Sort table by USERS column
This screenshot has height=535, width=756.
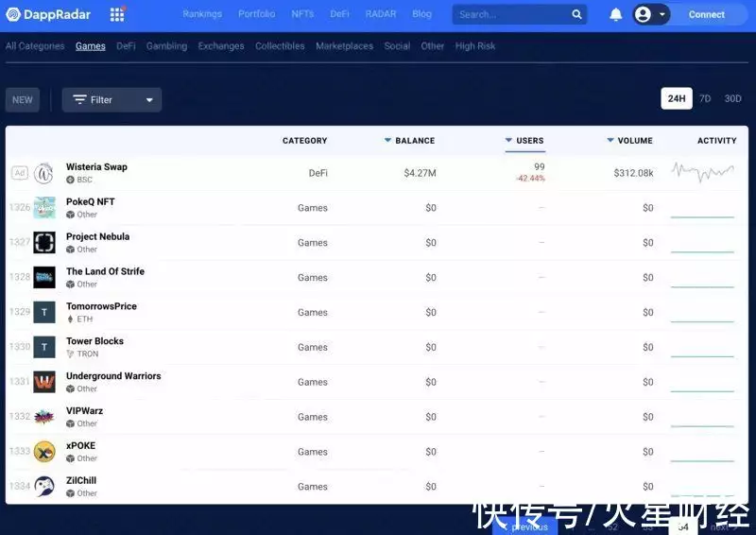[x=524, y=141]
